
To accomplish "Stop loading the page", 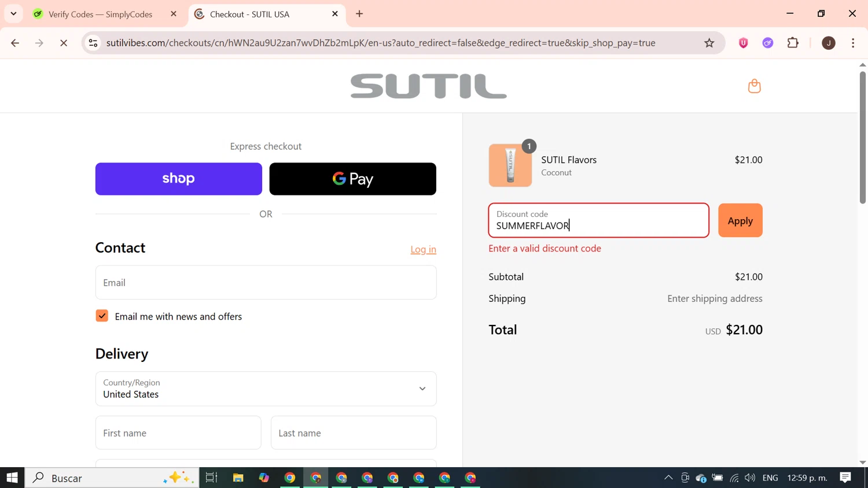I will [x=64, y=43].
